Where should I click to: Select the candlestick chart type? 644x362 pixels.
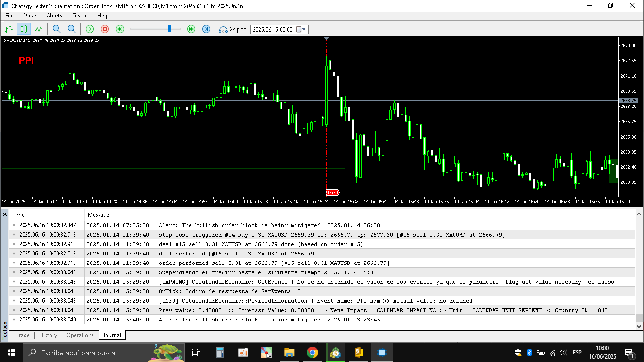(24, 29)
